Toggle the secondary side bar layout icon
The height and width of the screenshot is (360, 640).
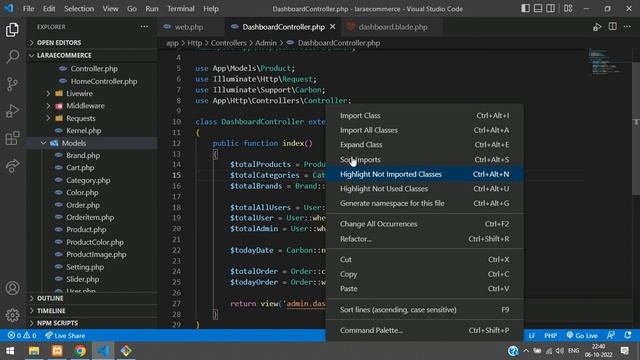click(551, 9)
